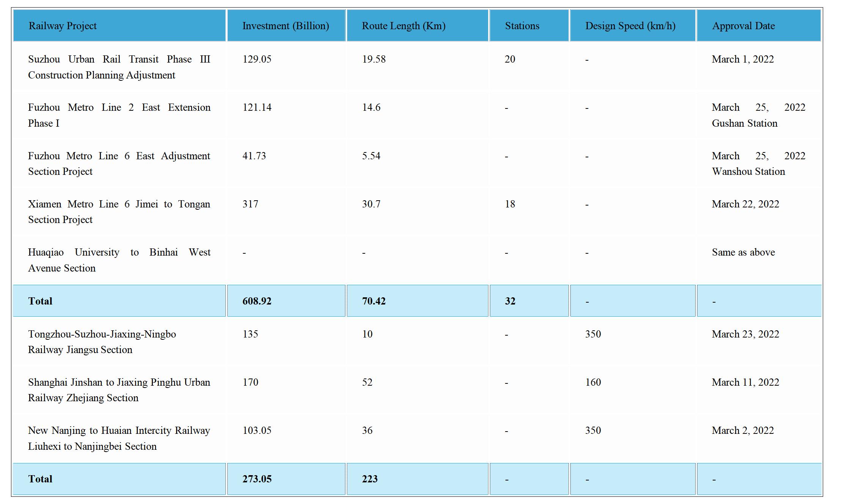This screenshot has width=852, height=504.
Task: Click the Same as above cell
Action: (x=743, y=252)
